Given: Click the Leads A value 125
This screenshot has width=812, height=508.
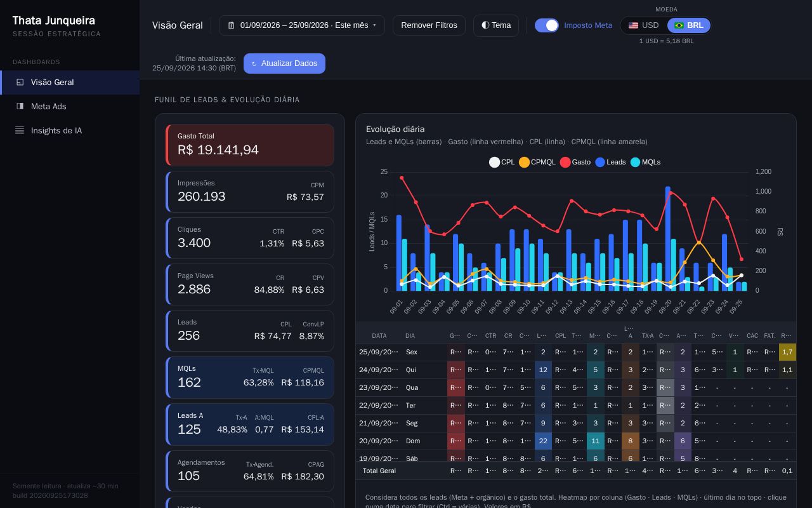Looking at the screenshot, I should [189, 429].
